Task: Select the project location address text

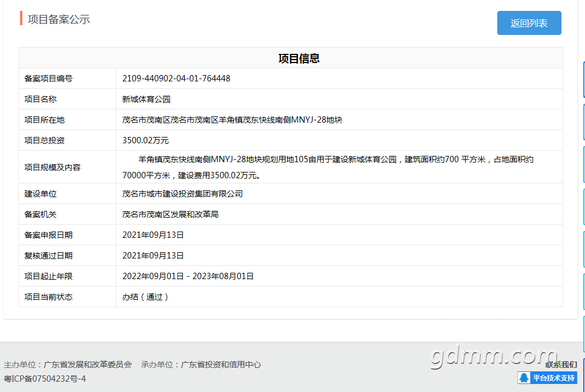Action: click(x=232, y=120)
